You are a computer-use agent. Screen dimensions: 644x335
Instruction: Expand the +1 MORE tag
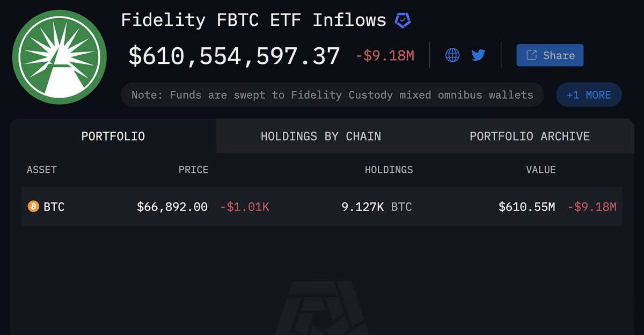589,95
